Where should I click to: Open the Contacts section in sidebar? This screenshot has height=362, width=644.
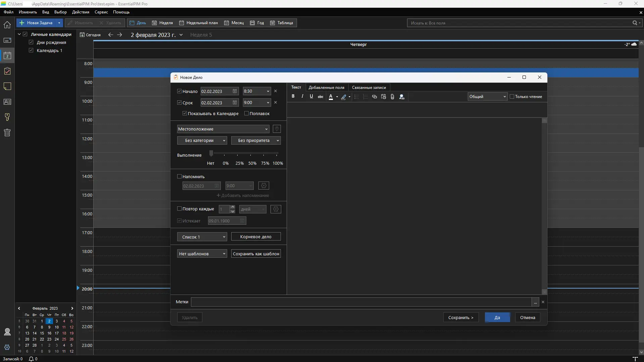coord(7,102)
